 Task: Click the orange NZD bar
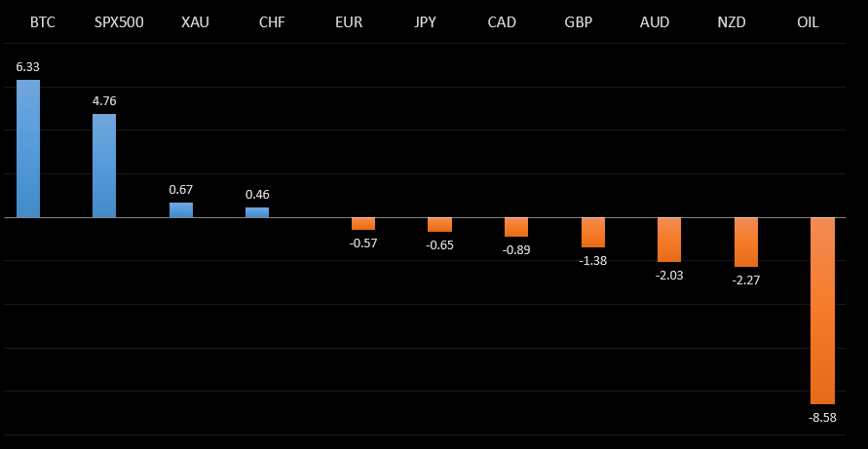tap(745, 242)
